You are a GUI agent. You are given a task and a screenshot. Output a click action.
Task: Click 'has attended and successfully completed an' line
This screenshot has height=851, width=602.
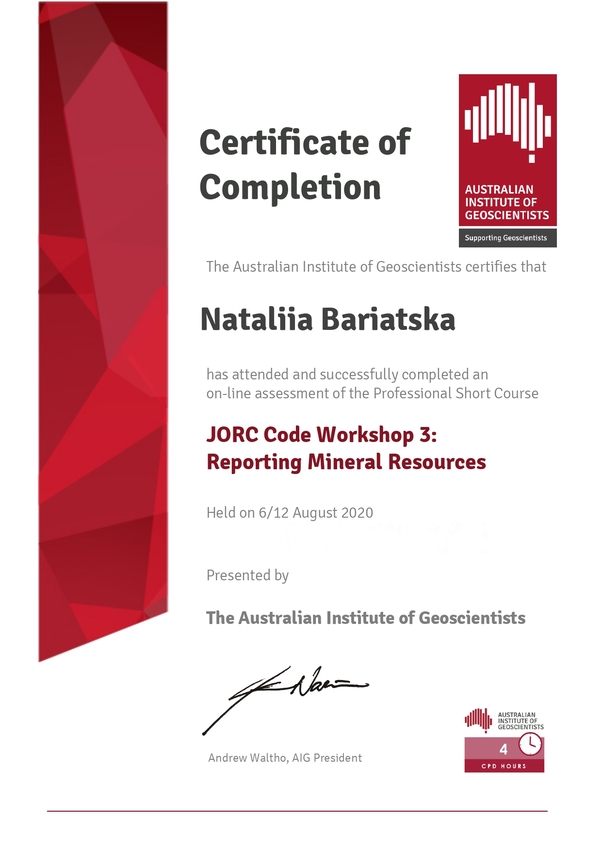(347, 374)
